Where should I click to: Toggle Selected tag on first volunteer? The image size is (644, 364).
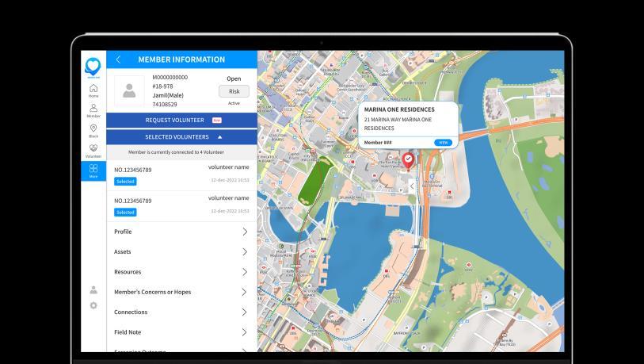click(125, 182)
